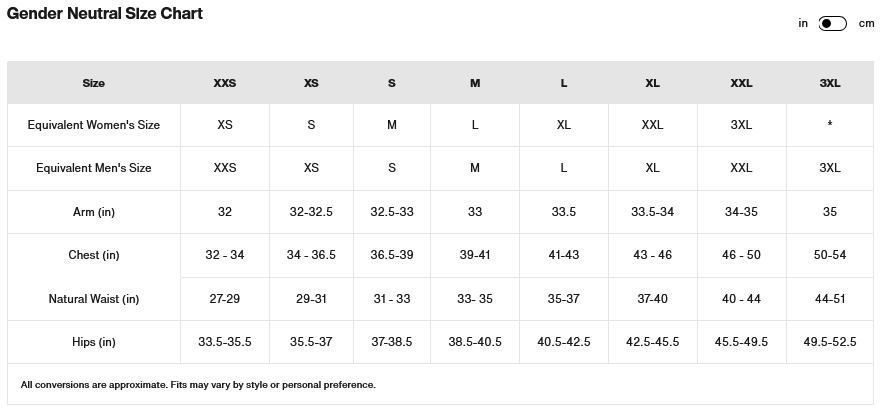
Task: Click the "Equivalent Women's Size" row label
Action: [x=94, y=125]
